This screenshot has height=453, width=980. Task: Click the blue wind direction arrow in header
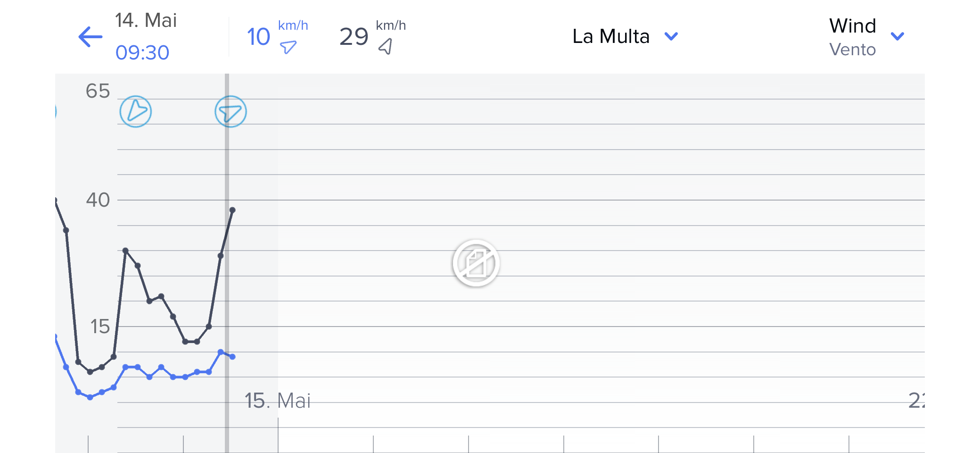[288, 47]
